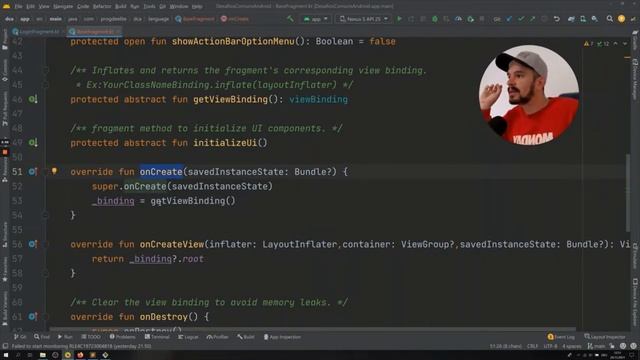Click the override gutter icon on line 61

pyautogui.click(x=33, y=316)
